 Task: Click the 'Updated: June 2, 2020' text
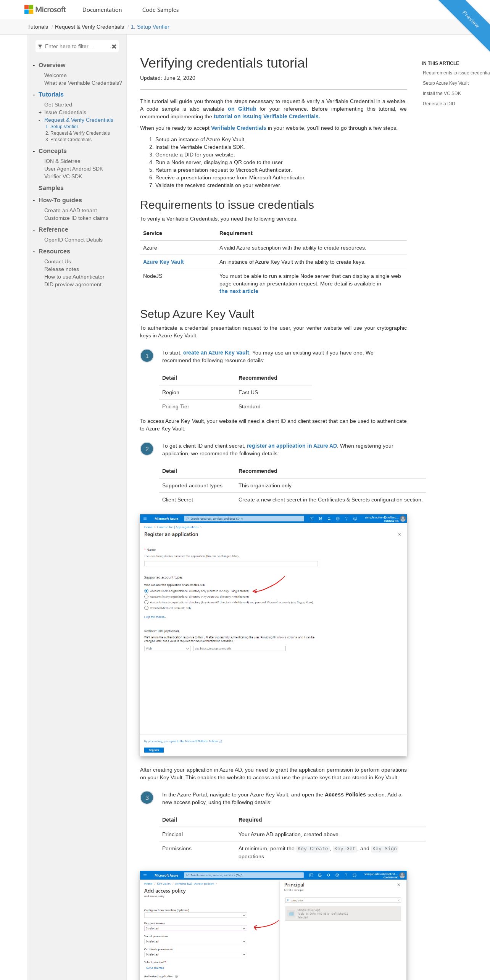(168, 78)
